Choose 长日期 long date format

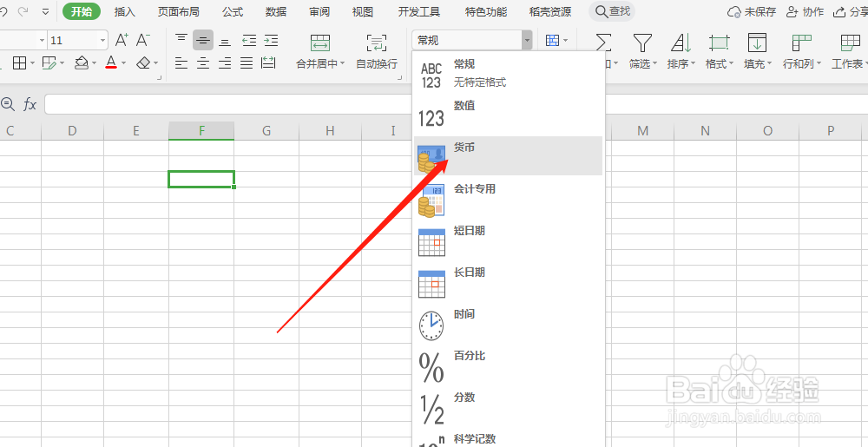coord(508,281)
